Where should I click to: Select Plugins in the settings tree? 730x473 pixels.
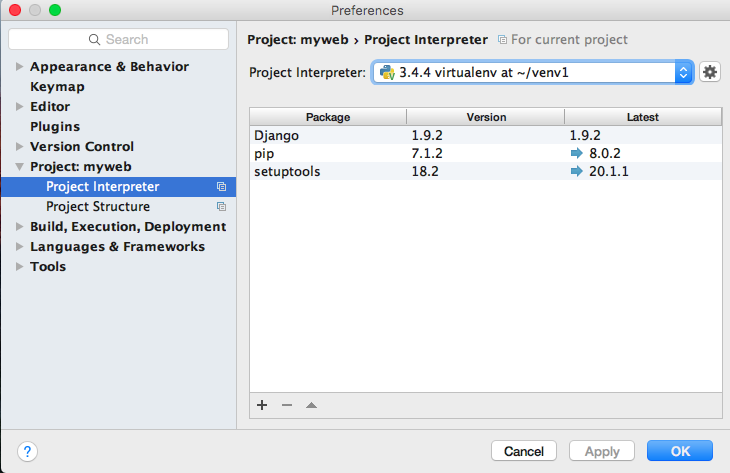(55, 127)
